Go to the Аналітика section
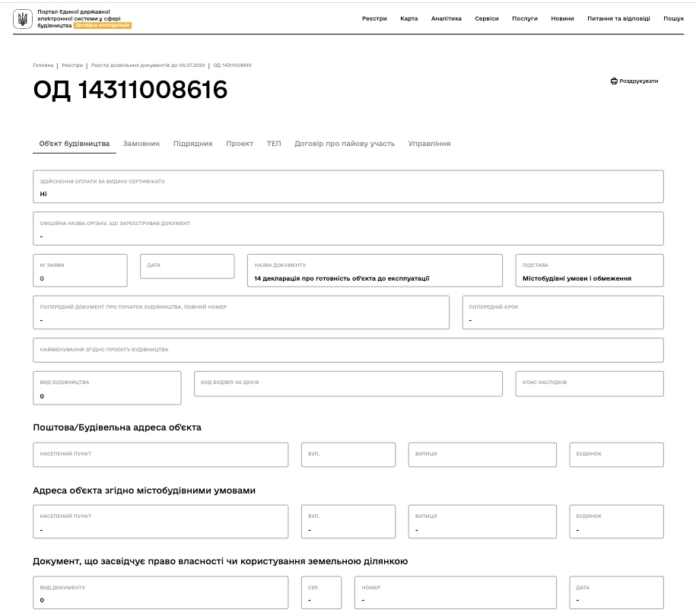The height and width of the screenshot is (616, 696). tap(446, 19)
